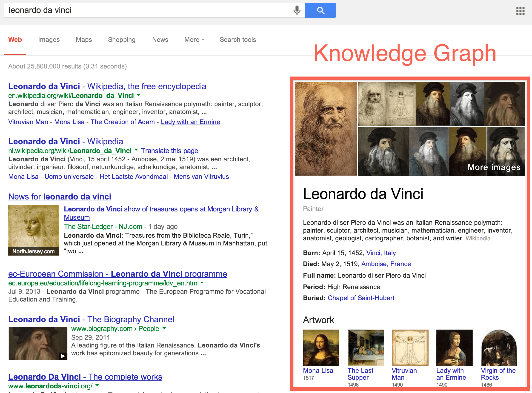Click Translate this page link
The image size is (532, 393).
click(x=169, y=151)
